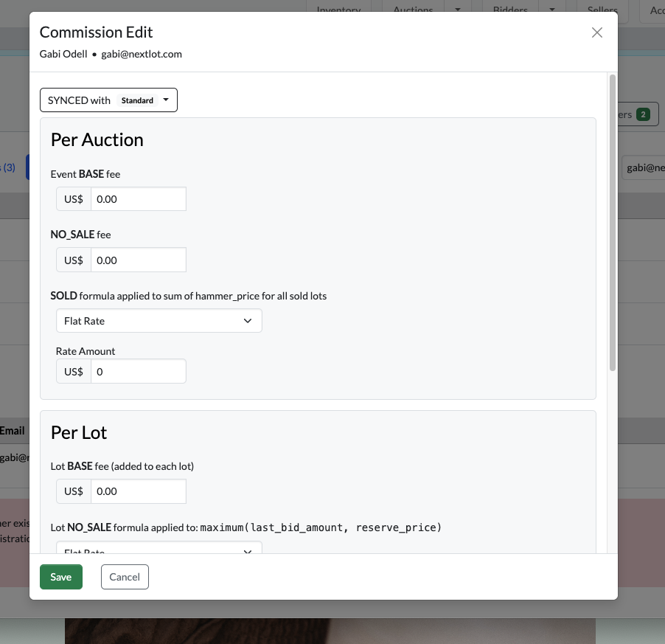Cancel the commission edit
665x644 pixels.
pyautogui.click(x=125, y=577)
